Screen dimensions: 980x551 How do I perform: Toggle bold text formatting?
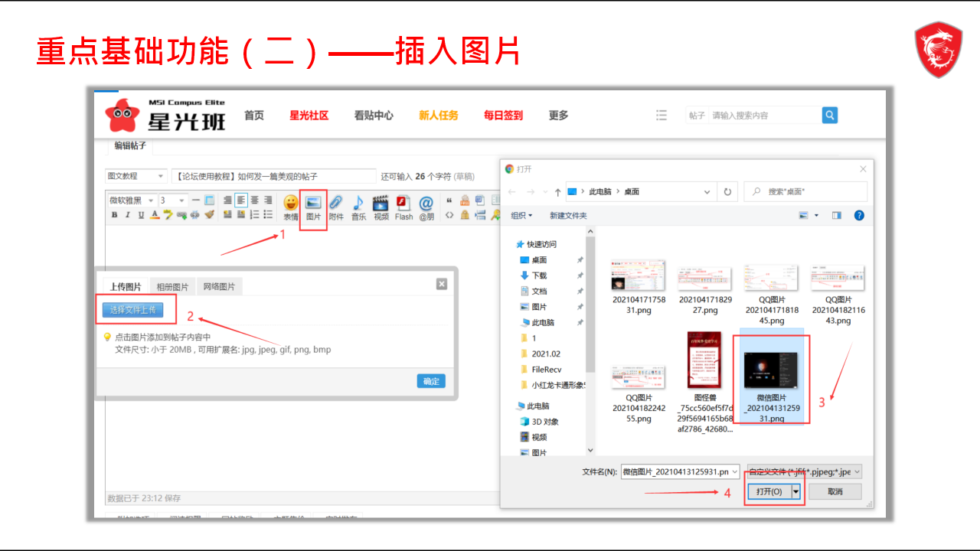[114, 215]
